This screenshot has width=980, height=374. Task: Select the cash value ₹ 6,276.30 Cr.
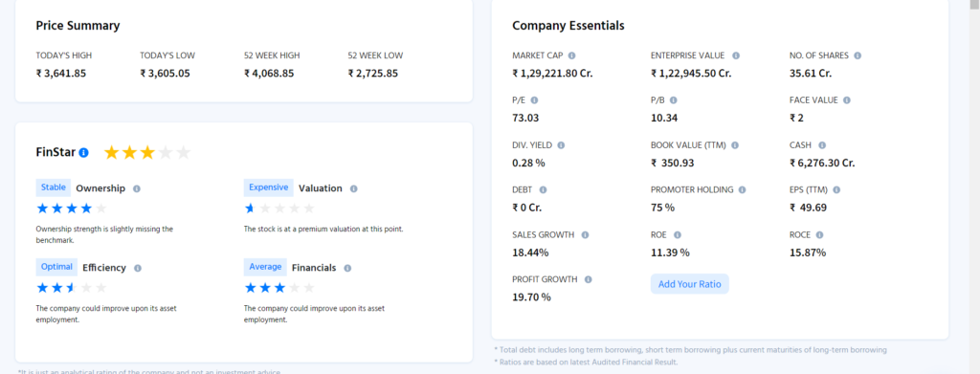pyautogui.click(x=822, y=163)
